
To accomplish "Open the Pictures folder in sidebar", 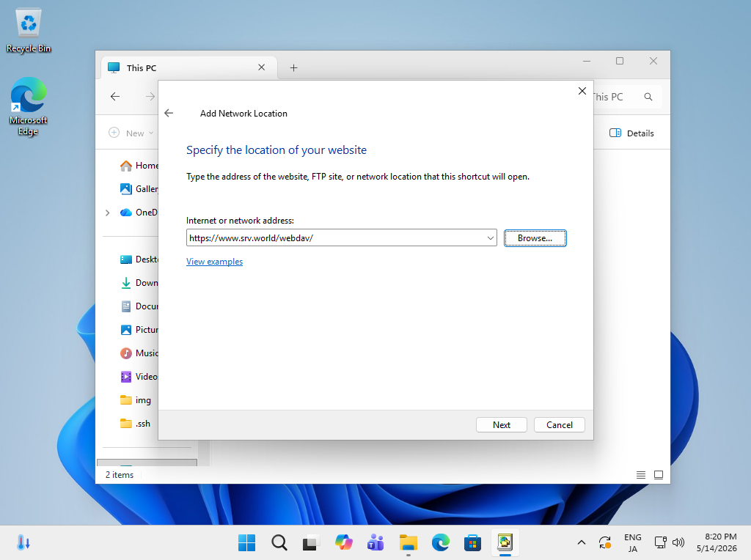I will 139,330.
